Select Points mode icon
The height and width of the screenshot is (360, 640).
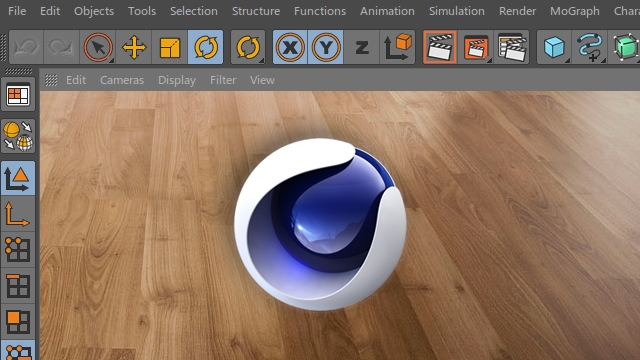(18, 249)
